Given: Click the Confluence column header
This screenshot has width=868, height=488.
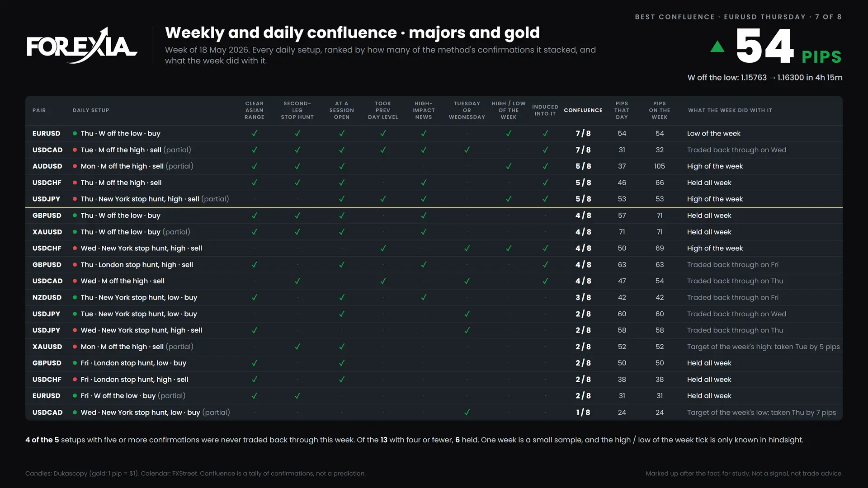Looking at the screenshot, I should click(x=583, y=110).
